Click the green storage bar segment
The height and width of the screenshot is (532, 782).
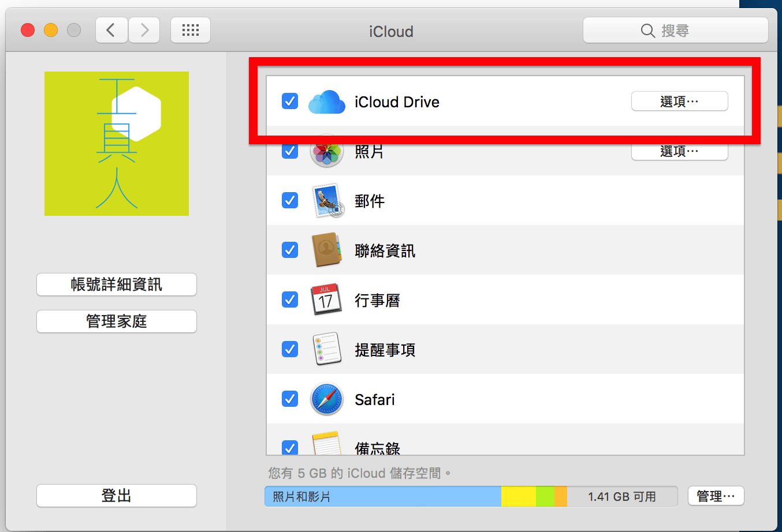[x=545, y=496]
